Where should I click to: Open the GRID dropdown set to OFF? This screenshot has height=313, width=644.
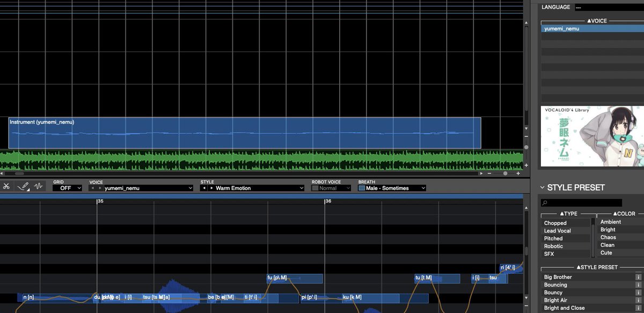click(x=68, y=188)
